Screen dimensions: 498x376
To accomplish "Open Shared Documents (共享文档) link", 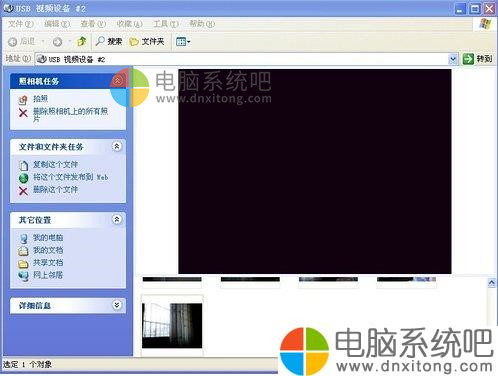I will click(48, 263).
